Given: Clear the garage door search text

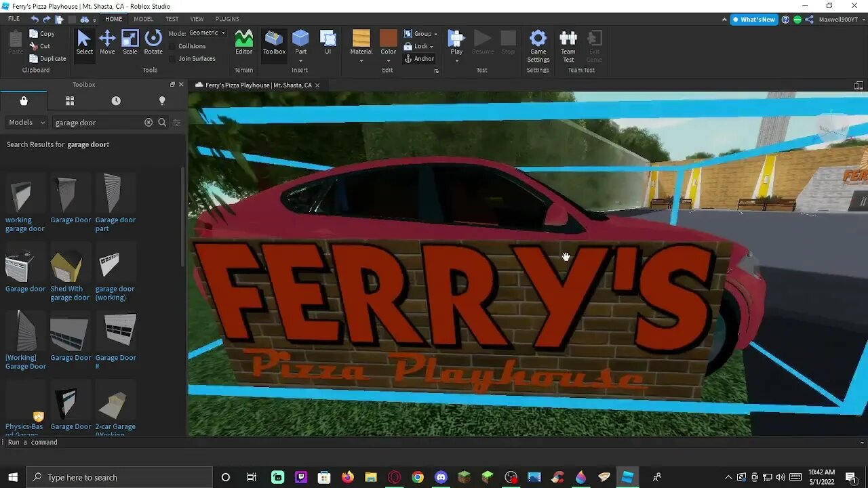Looking at the screenshot, I should 149,123.
